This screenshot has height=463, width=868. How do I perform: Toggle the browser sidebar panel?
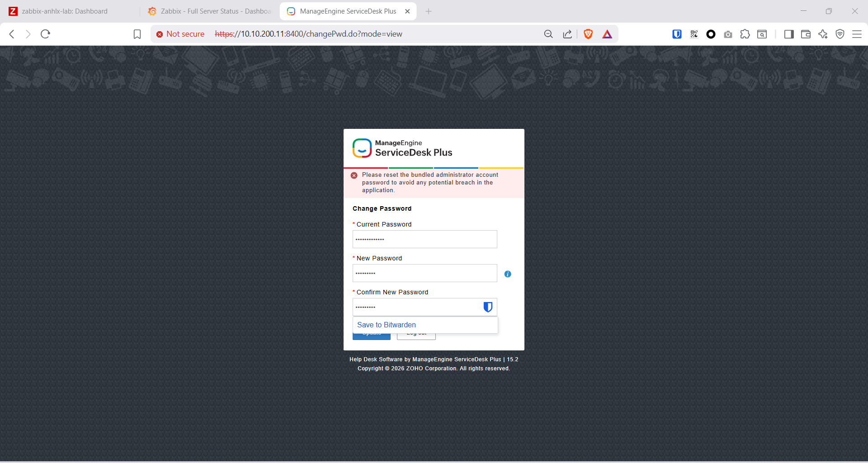pos(789,34)
